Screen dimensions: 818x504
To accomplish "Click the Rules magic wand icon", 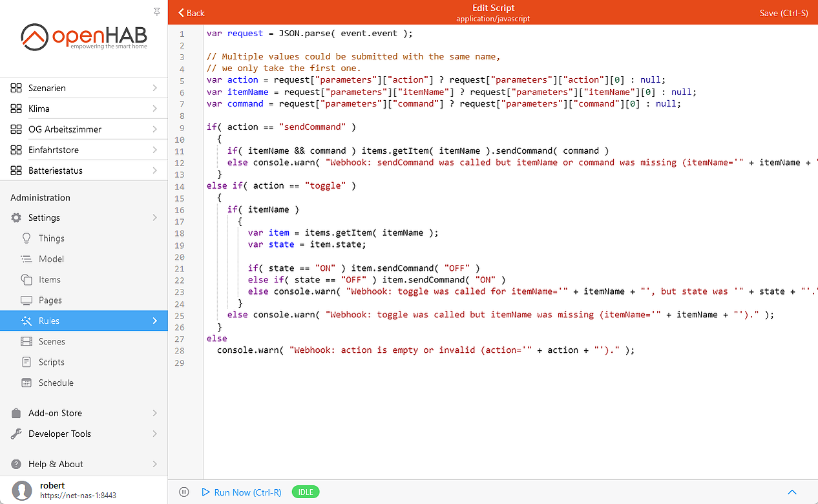I will click(x=26, y=321).
